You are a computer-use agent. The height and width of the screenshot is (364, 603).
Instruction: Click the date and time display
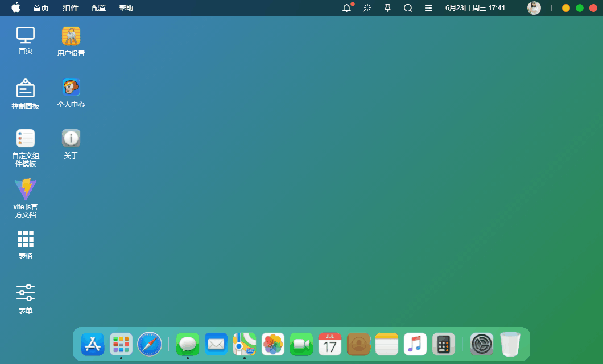point(475,8)
